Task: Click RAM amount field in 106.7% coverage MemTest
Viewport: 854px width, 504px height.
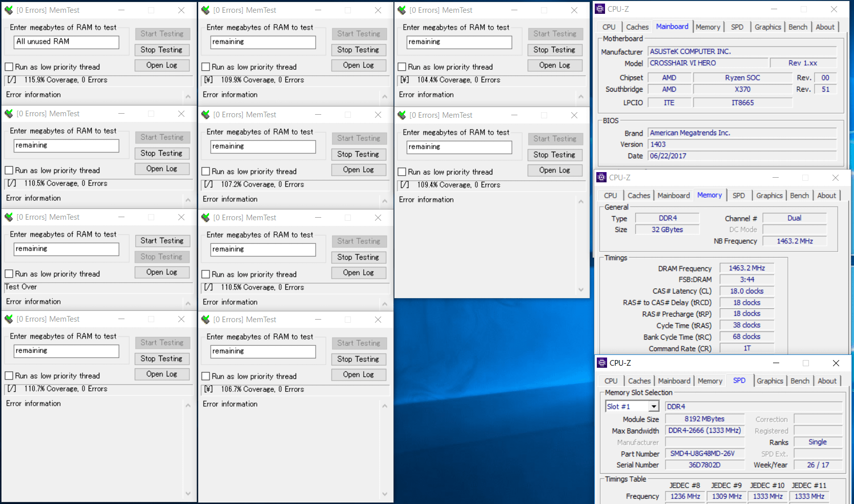Action: 263,351
